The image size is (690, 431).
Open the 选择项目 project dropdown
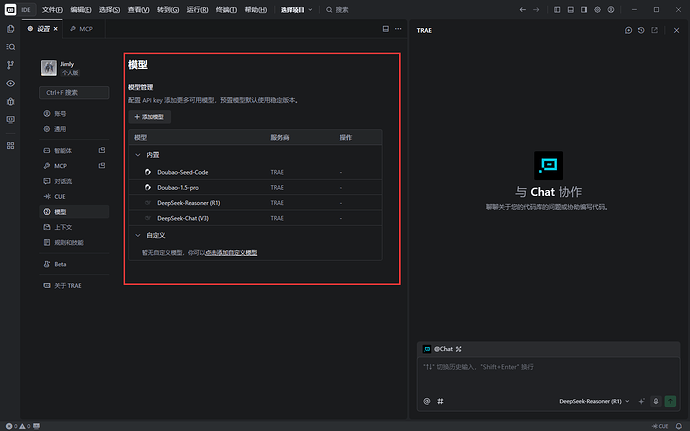pos(297,10)
